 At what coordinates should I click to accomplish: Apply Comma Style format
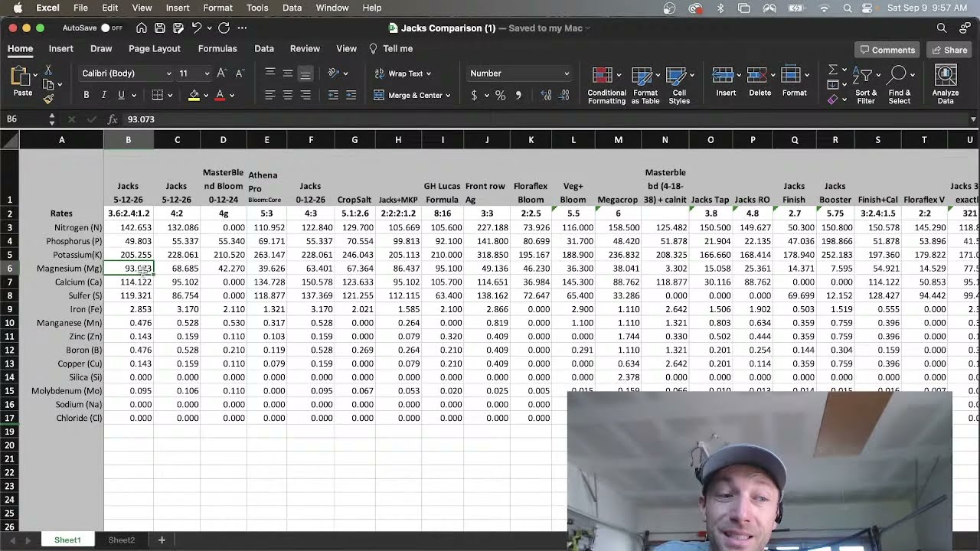(518, 96)
